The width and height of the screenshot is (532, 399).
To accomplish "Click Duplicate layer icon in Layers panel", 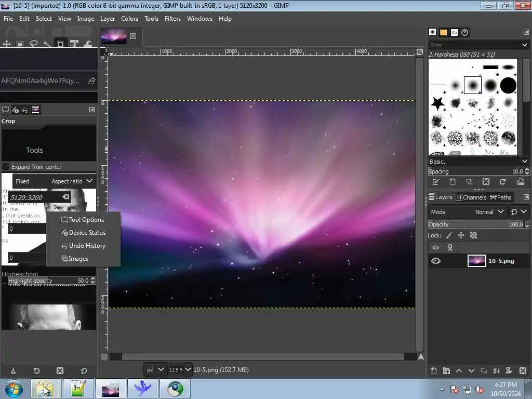I will [484, 371].
